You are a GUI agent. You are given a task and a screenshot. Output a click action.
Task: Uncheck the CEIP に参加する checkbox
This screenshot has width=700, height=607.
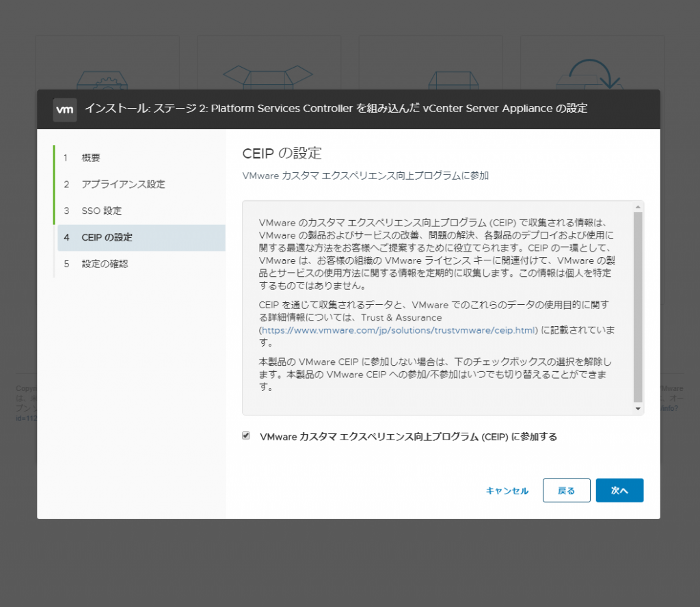coord(246,435)
